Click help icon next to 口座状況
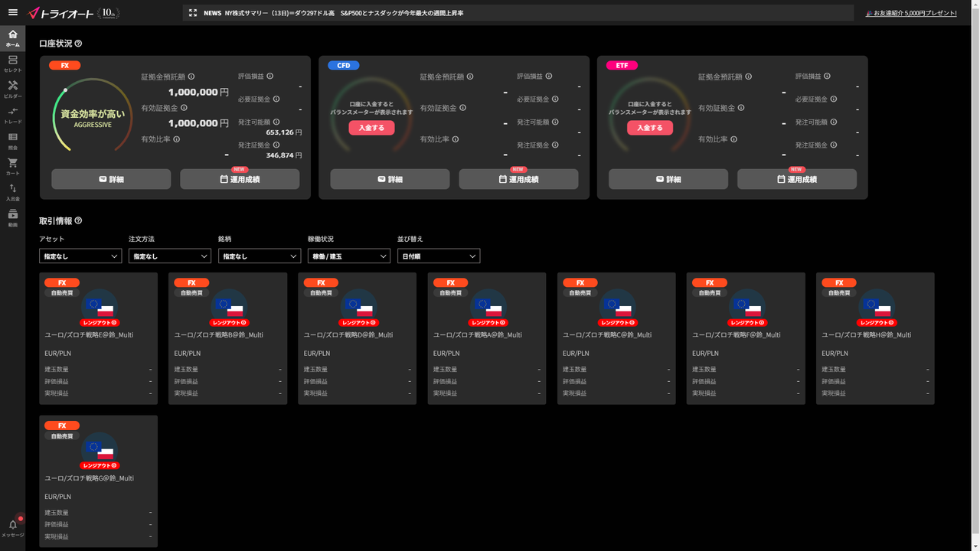Image resolution: width=980 pixels, height=551 pixels. point(78,44)
